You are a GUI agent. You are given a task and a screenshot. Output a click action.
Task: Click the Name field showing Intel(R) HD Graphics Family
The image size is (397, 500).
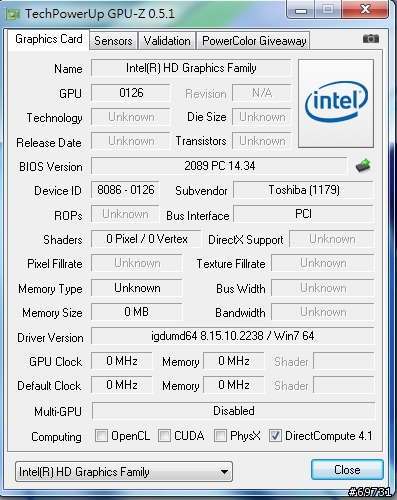[191, 68]
